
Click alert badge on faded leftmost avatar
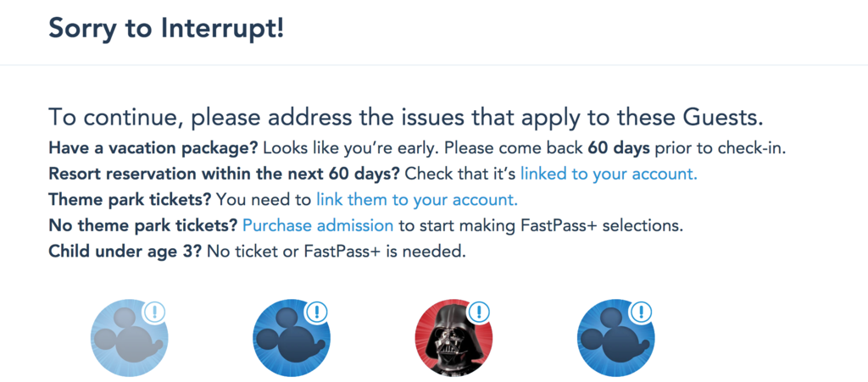154,312
